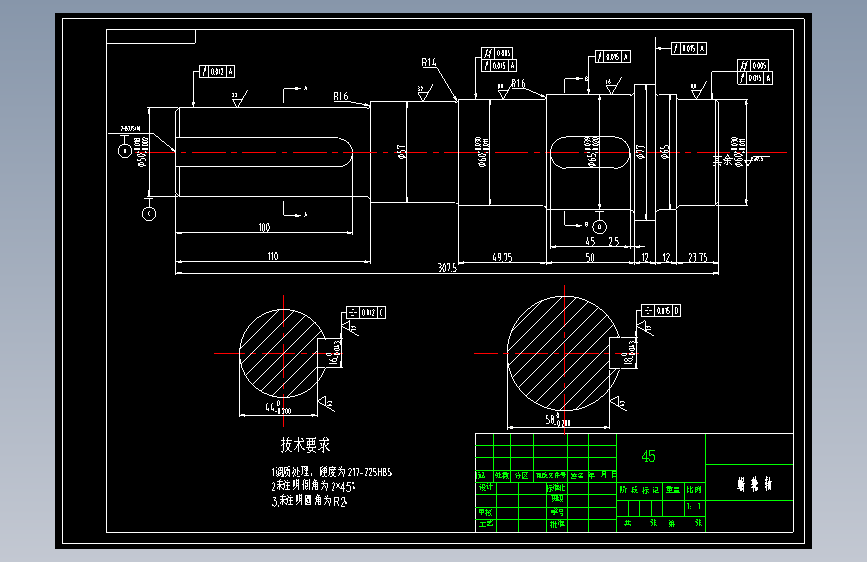
Task: Select the 45 dimension below the right keyway
Action: pos(590,241)
